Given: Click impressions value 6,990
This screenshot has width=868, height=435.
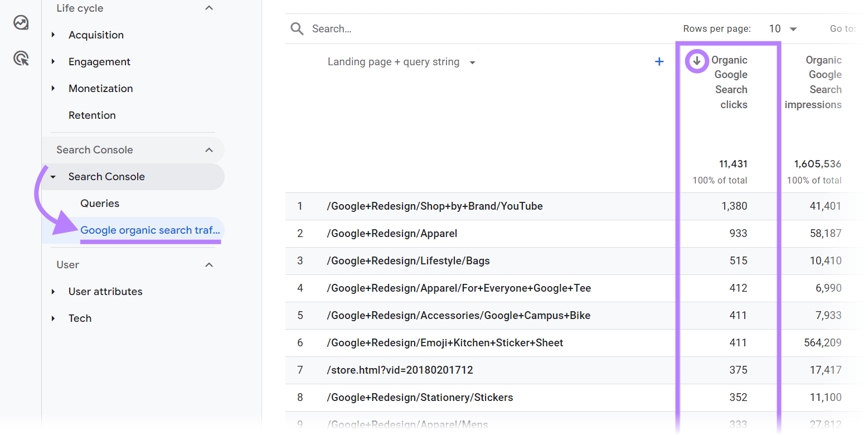Looking at the screenshot, I should point(828,288).
